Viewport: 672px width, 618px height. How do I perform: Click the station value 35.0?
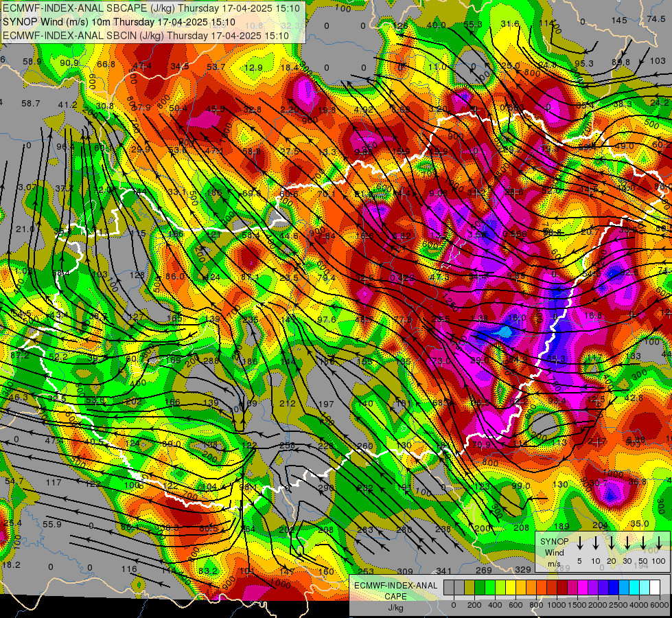point(640,524)
